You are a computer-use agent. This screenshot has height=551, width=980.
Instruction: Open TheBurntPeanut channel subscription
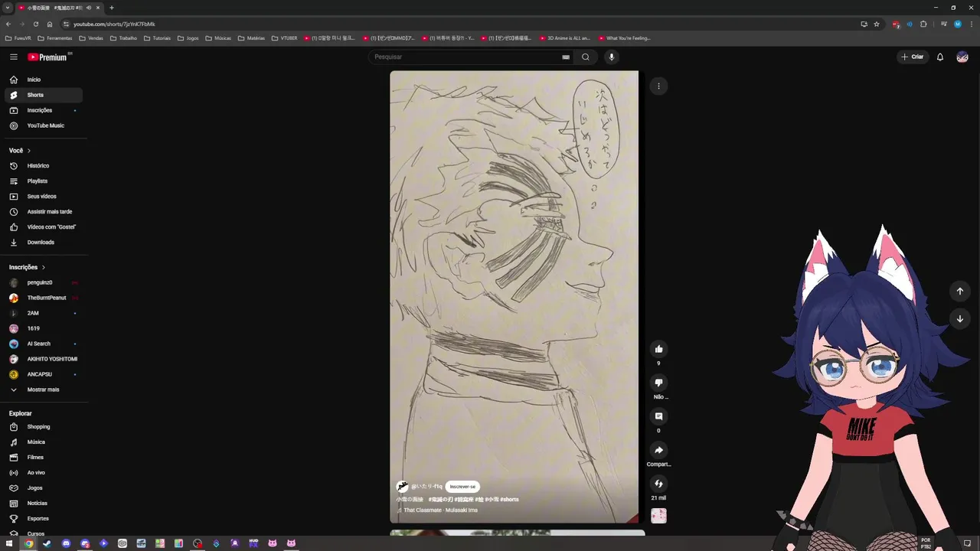[x=44, y=298]
